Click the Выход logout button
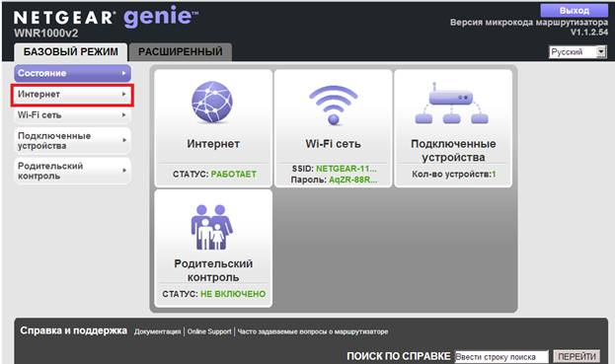This screenshot has width=615, height=364. coord(575,11)
